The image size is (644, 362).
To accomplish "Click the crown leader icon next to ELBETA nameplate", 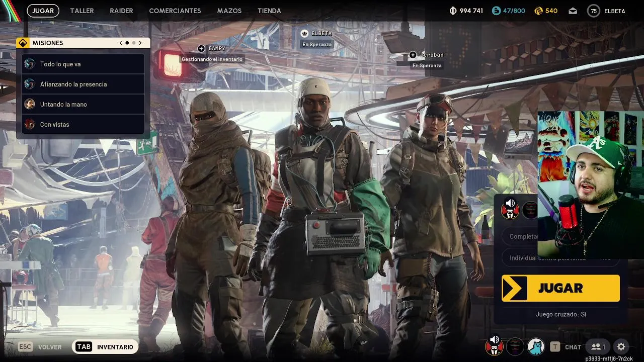I will point(304,33).
